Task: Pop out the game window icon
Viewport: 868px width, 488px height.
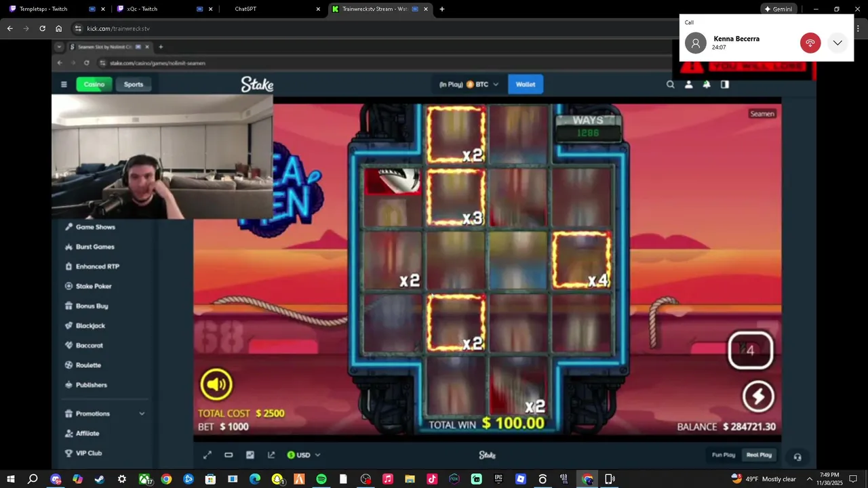Action: [271, 455]
